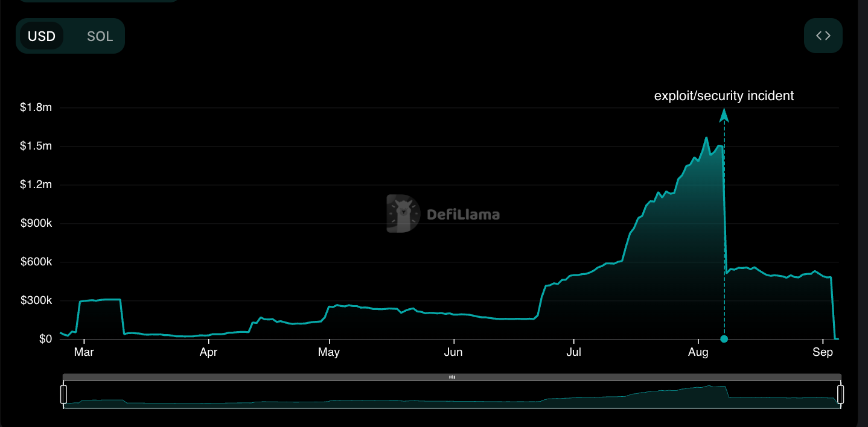This screenshot has width=868, height=427.
Task: Click the grip dots on the timeline brush
Action: pos(452,376)
